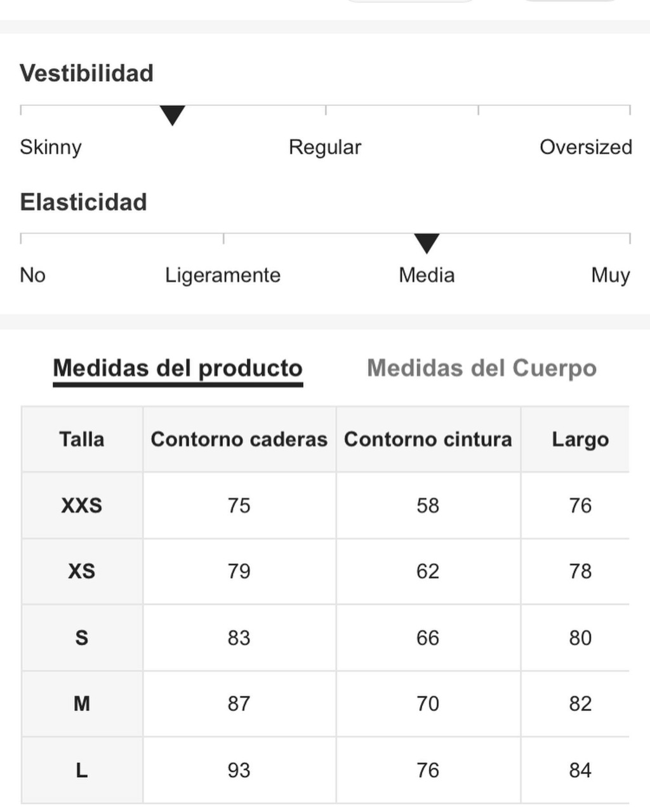650x812 pixels.
Task: Click the Oversized fit label
Action: (x=586, y=147)
